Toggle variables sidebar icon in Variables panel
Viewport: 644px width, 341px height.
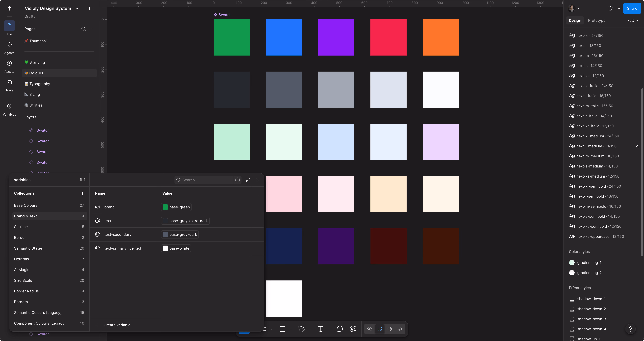(x=83, y=180)
